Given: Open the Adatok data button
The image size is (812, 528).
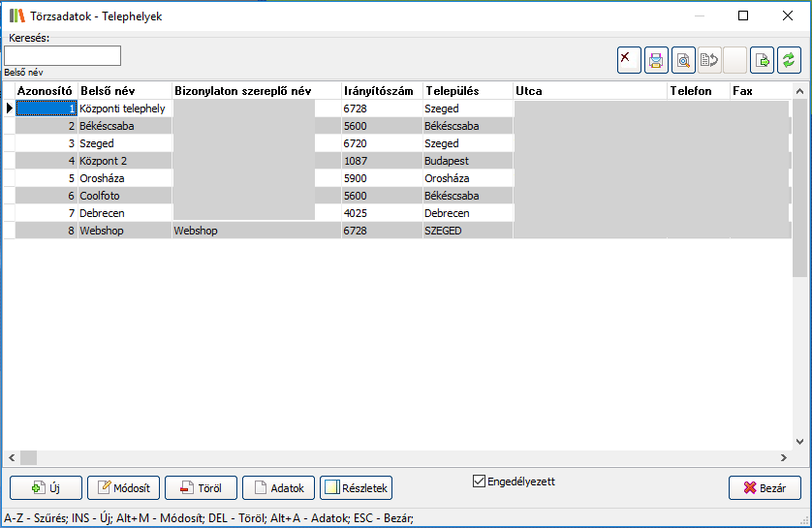Looking at the screenshot, I should point(279,488).
